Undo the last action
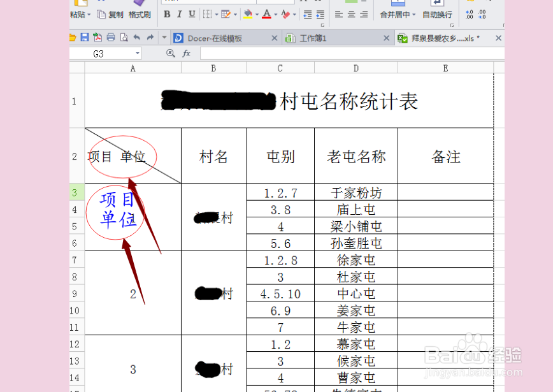Viewport: 553px width, 392px height. coord(136,36)
